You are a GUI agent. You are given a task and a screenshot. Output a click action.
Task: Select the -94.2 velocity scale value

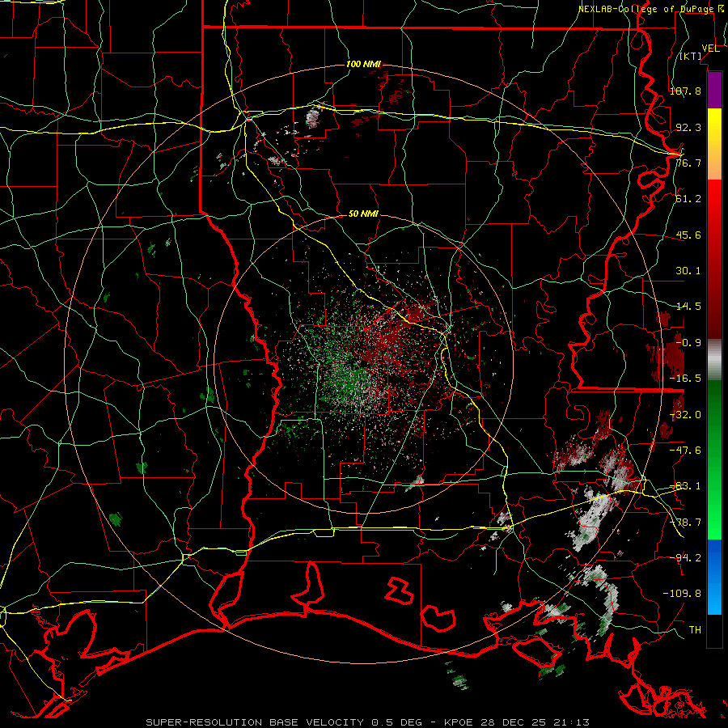685,558
